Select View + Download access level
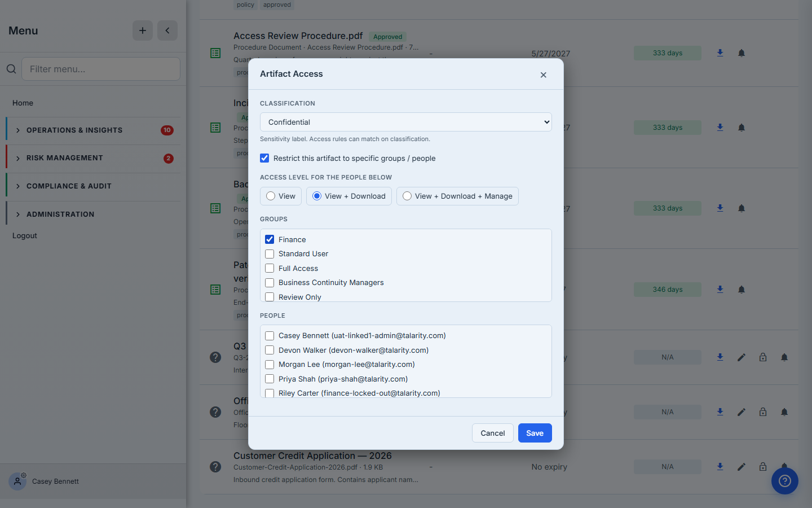The image size is (812, 508). (349, 196)
